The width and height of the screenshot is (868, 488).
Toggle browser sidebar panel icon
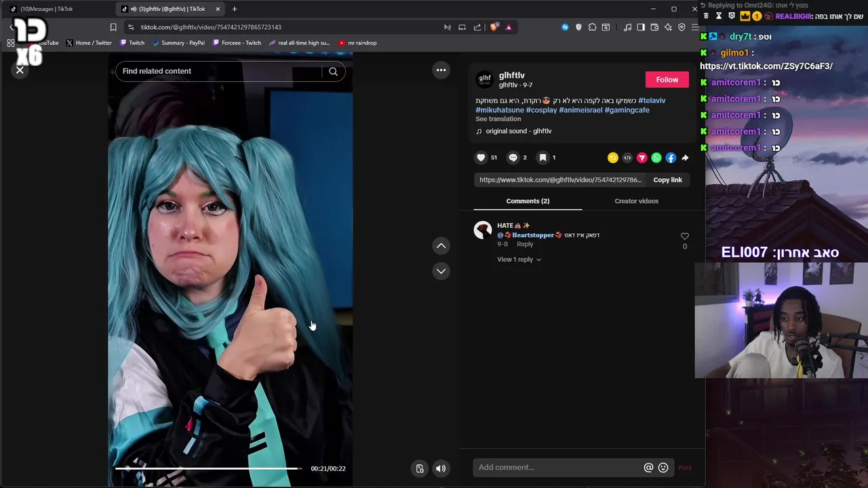(641, 27)
